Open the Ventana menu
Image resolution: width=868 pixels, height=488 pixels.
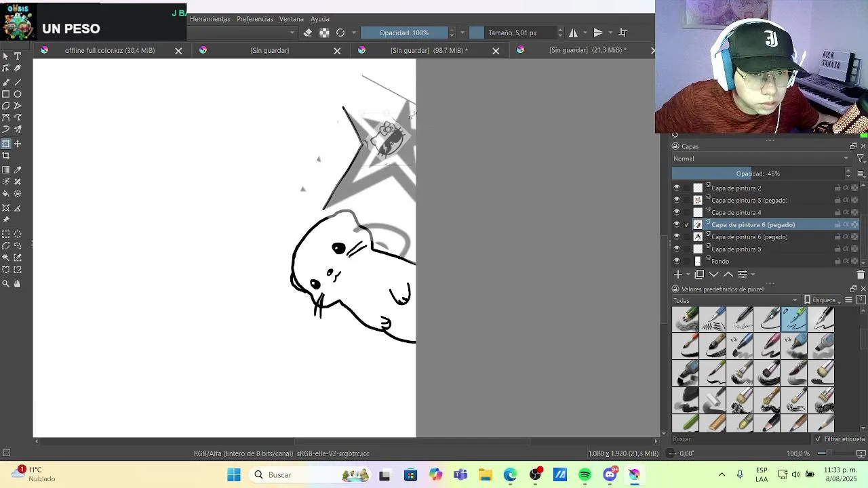click(292, 19)
